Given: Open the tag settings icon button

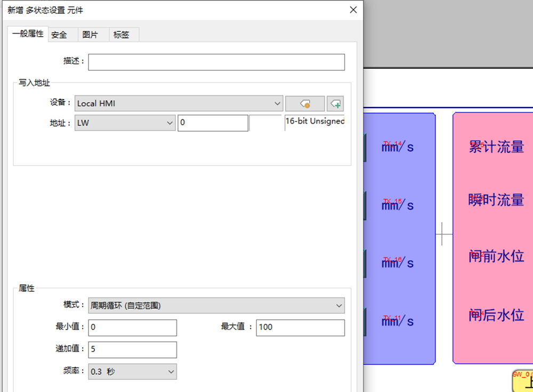Looking at the screenshot, I should coord(305,103).
